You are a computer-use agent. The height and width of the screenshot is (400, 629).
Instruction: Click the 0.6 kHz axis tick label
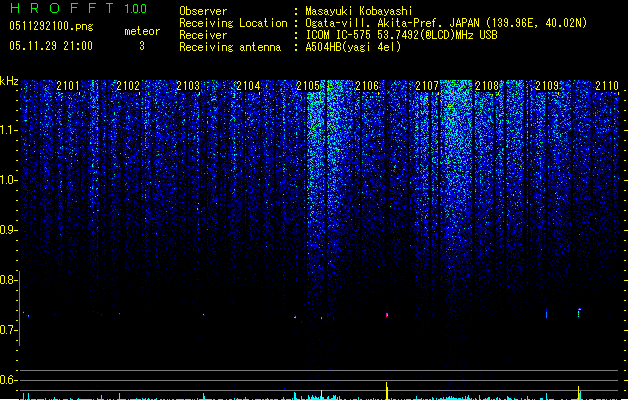click(8, 380)
